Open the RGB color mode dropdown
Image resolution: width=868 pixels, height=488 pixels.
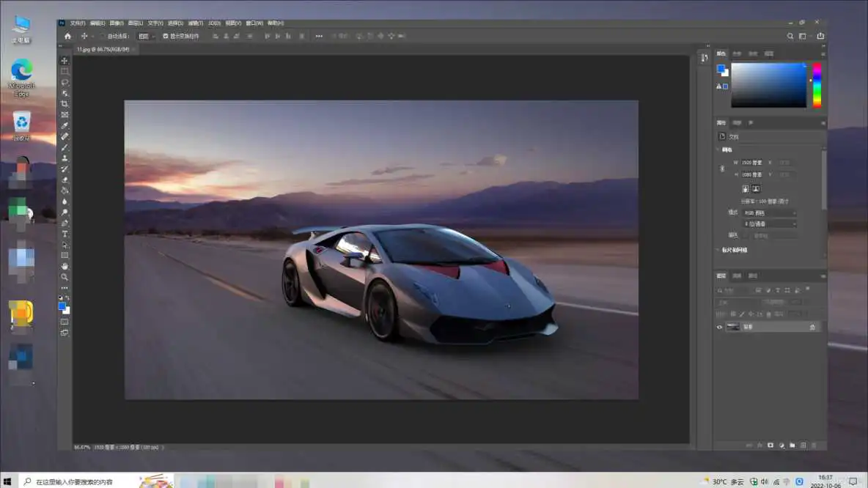coord(769,212)
